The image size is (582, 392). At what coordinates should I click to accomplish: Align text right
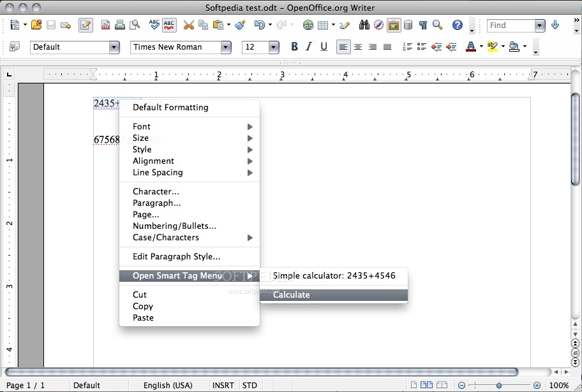372,47
